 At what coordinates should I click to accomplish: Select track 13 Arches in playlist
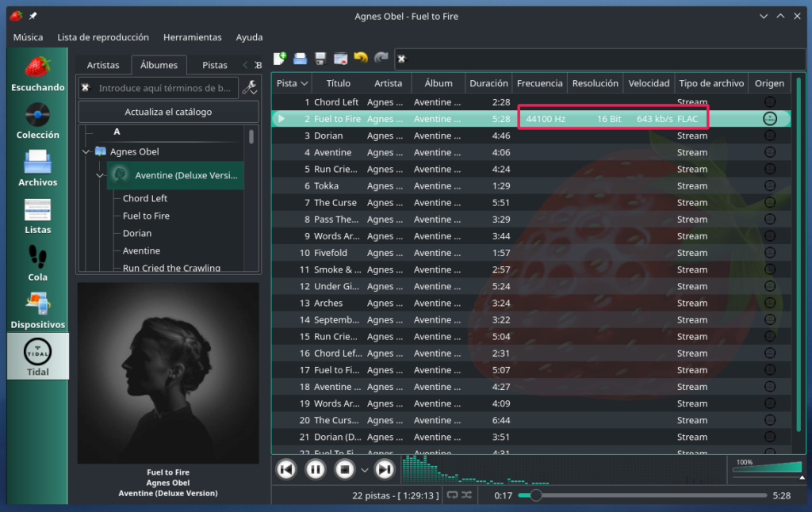tap(531, 303)
